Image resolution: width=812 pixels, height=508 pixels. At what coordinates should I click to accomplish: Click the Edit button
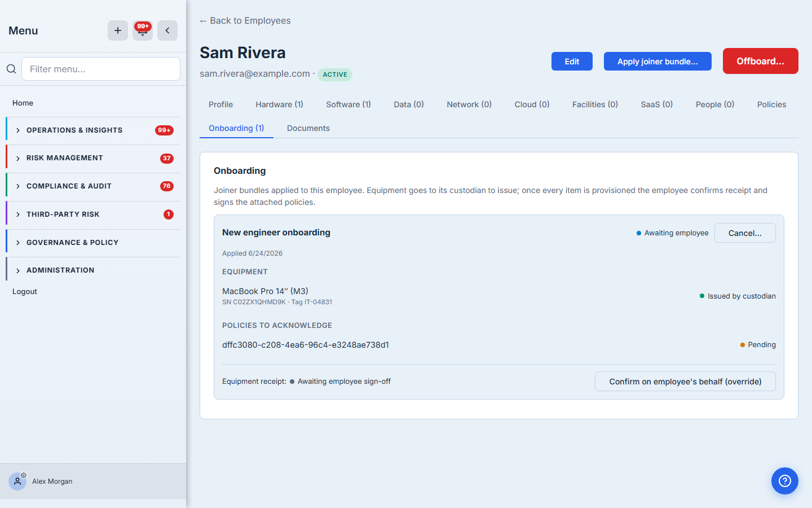tap(572, 62)
